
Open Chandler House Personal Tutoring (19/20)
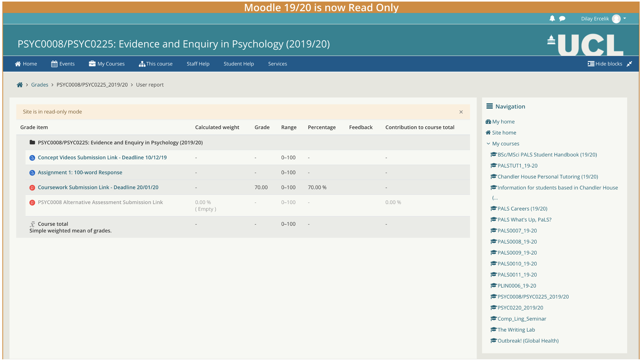[x=548, y=177]
